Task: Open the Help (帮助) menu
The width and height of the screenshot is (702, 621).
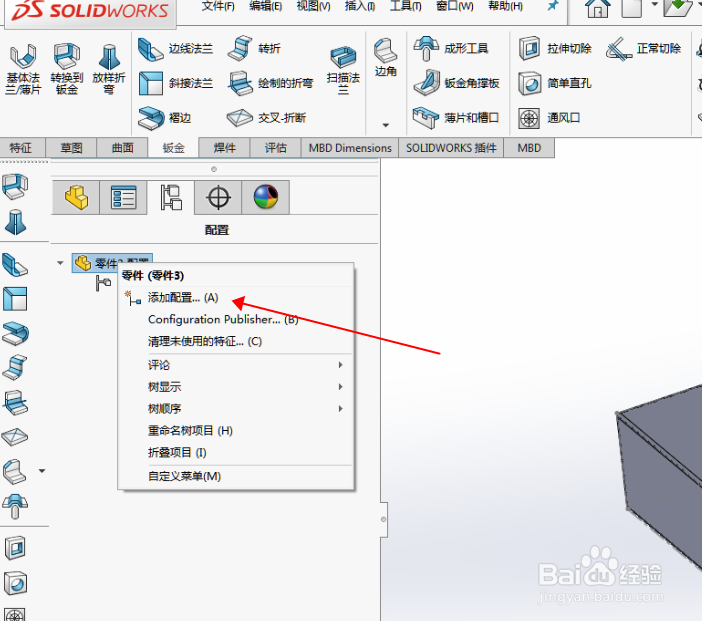Action: point(505,6)
